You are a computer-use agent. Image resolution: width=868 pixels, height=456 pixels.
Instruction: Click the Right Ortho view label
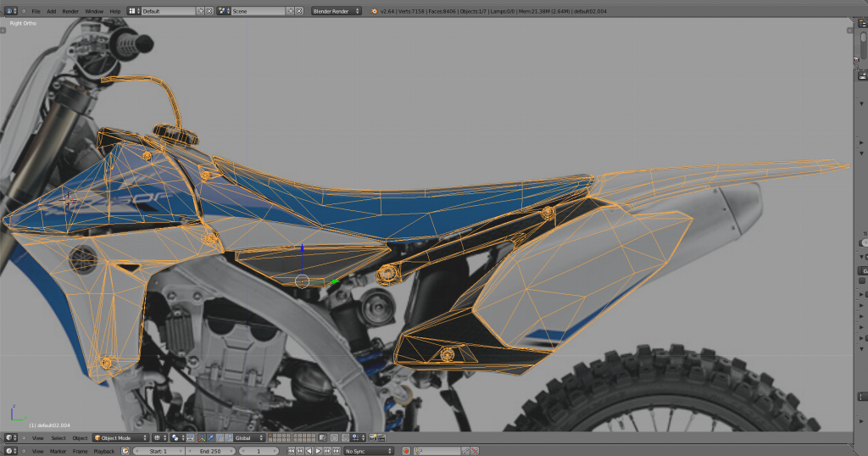pyautogui.click(x=23, y=23)
